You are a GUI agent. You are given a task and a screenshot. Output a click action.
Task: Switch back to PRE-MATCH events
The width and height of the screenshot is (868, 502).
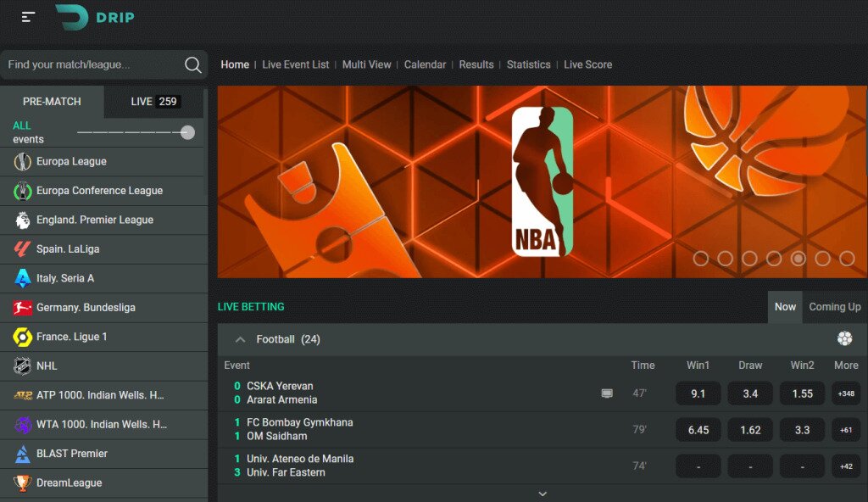(51, 101)
